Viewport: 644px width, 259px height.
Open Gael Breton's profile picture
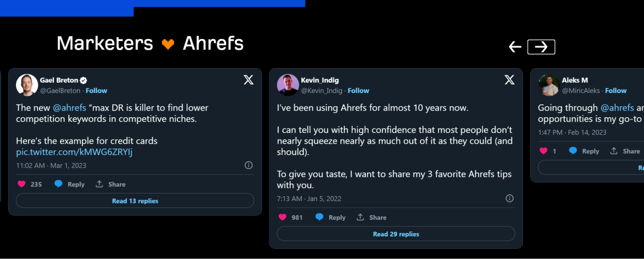pyautogui.click(x=27, y=85)
